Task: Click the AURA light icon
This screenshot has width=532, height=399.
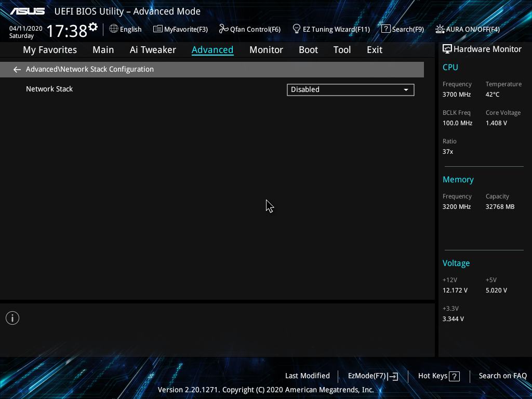Action: 440,29
